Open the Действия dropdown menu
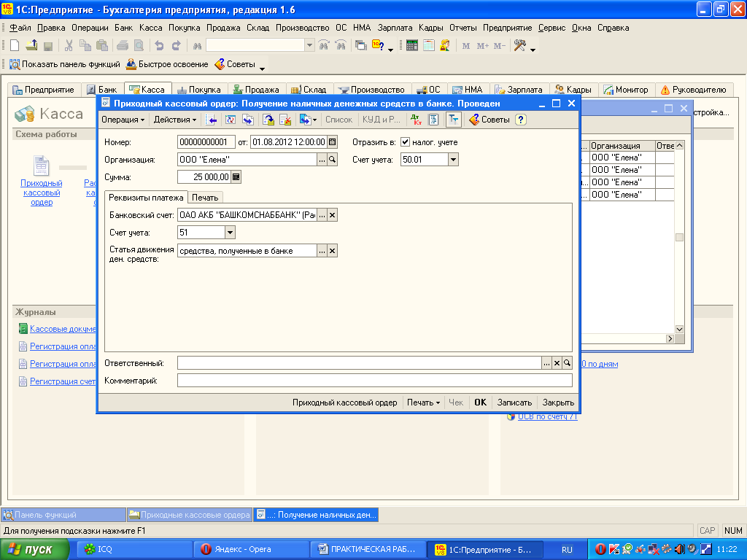The width and height of the screenshot is (747, 560). 175,120
